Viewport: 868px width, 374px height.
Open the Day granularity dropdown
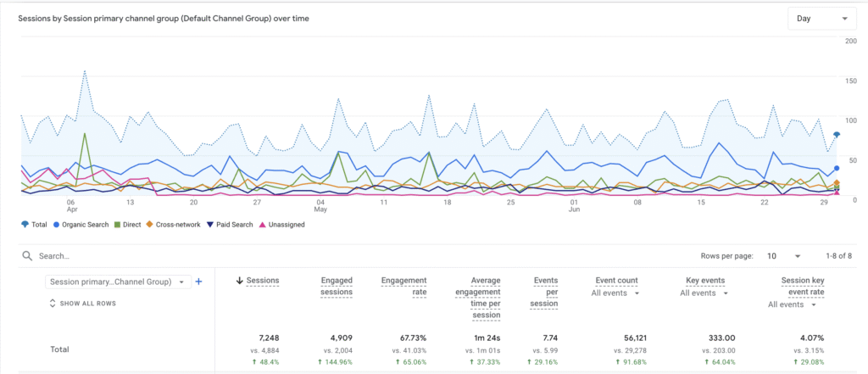tap(821, 19)
